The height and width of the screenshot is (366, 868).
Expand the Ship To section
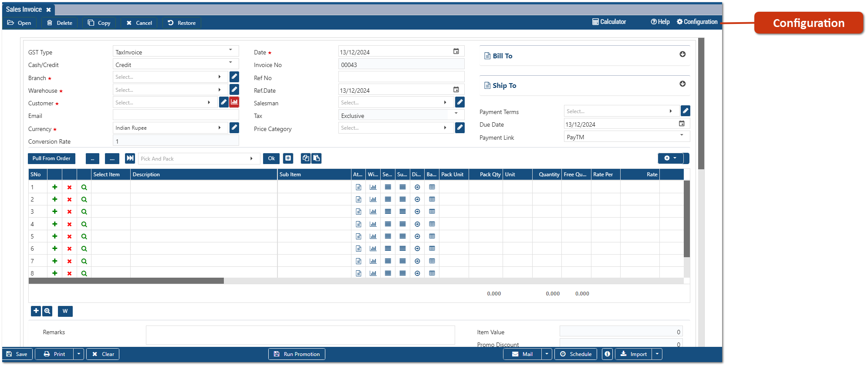pyautogui.click(x=682, y=84)
